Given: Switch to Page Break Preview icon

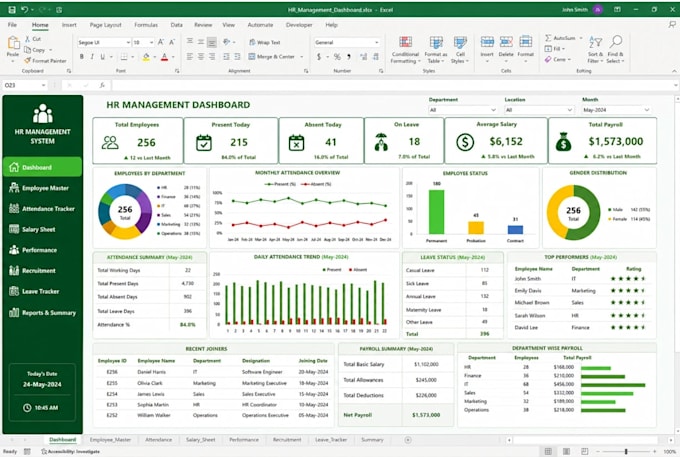Looking at the screenshot, I should coord(585,452).
